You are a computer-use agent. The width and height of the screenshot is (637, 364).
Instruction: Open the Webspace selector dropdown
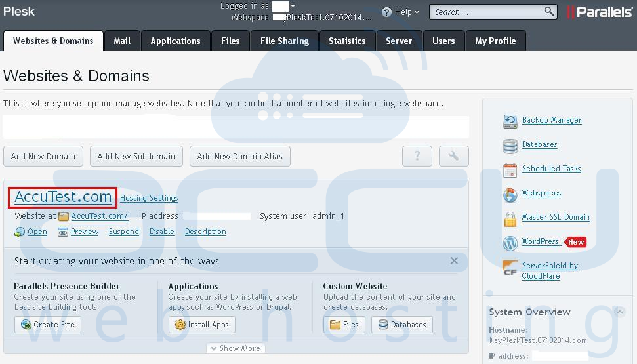tap(321, 18)
